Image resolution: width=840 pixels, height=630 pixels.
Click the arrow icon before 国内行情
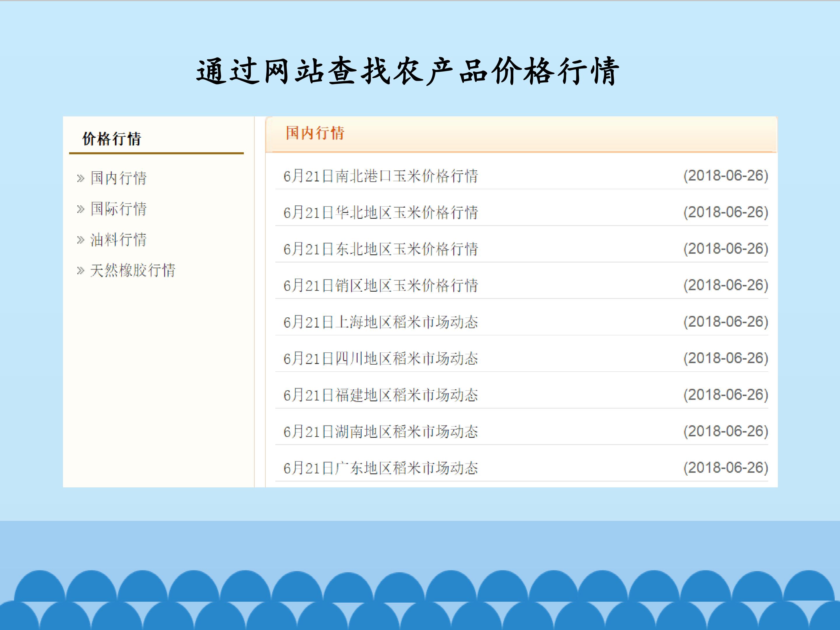coord(80,178)
